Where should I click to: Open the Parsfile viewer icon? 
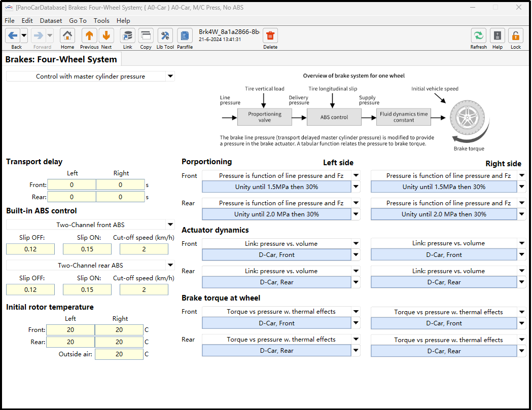point(185,35)
